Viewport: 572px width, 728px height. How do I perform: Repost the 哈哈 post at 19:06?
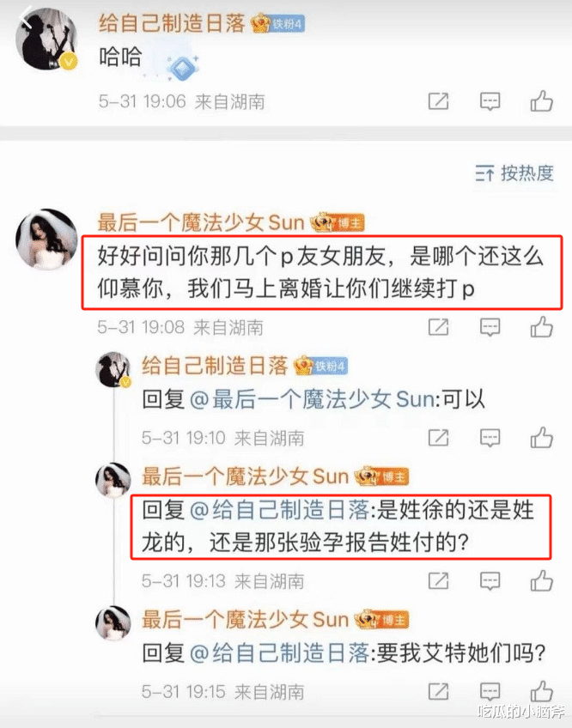[438, 101]
